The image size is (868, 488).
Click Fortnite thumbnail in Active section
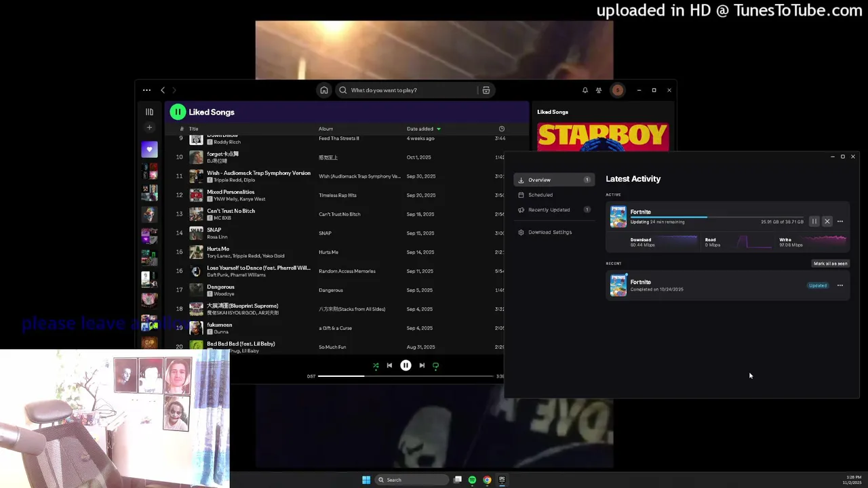point(618,217)
